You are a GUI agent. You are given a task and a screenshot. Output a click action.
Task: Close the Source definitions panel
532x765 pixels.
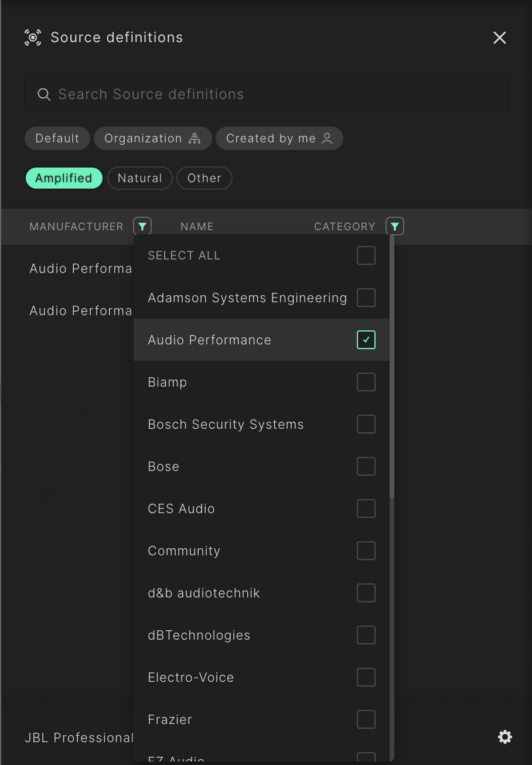point(500,38)
